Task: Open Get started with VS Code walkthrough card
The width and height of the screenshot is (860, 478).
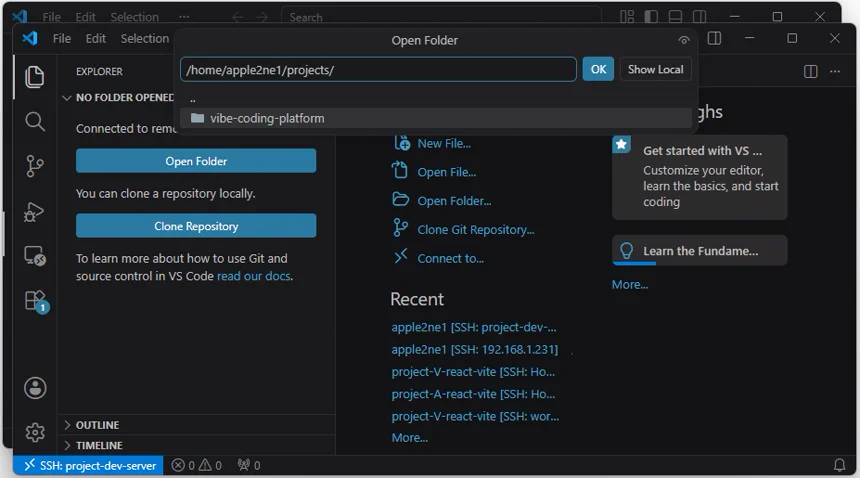Action: point(700,177)
